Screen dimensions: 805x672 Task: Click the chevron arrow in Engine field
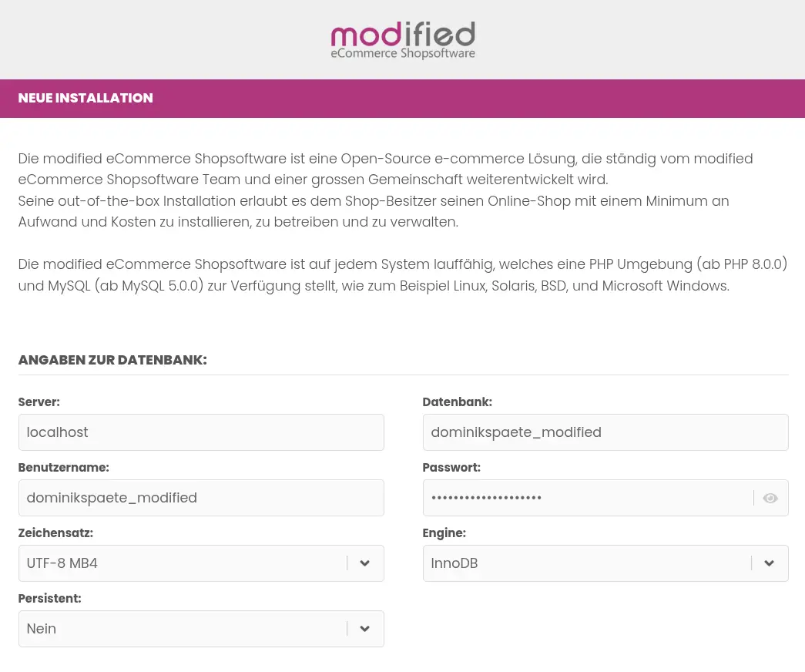pos(769,563)
